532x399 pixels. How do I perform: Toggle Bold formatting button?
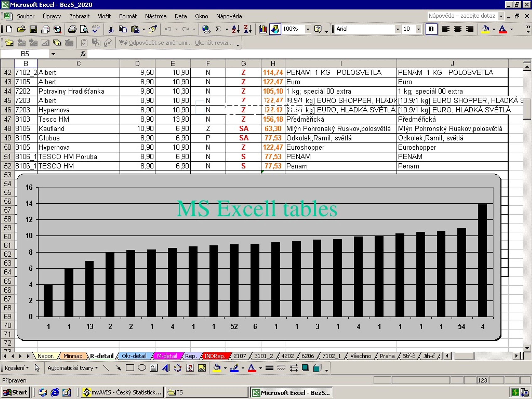(431, 29)
